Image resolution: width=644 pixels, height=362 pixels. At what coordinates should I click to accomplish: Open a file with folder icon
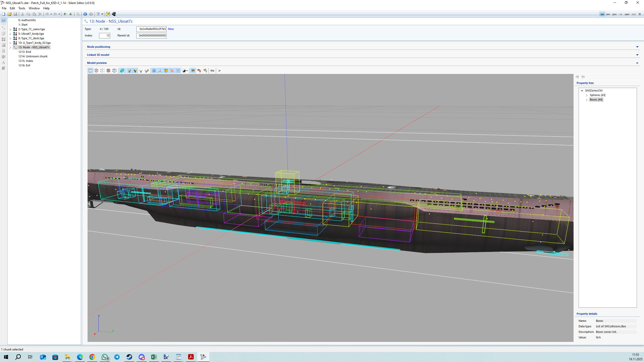tap(9, 14)
